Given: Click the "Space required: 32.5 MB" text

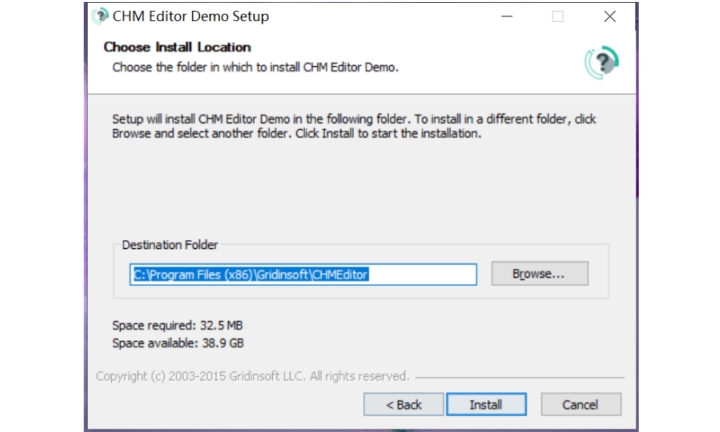Looking at the screenshot, I should coord(178,326).
